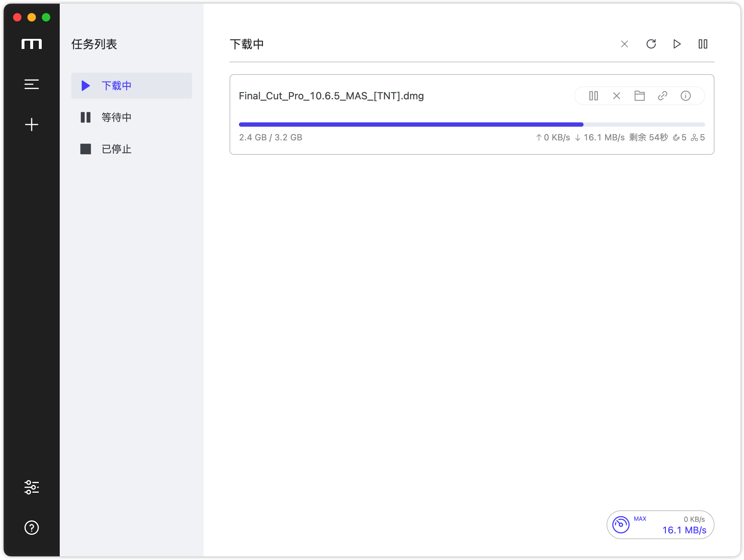744x560 pixels.
Task: Switch to the 已停止 tab
Action: tap(132, 149)
